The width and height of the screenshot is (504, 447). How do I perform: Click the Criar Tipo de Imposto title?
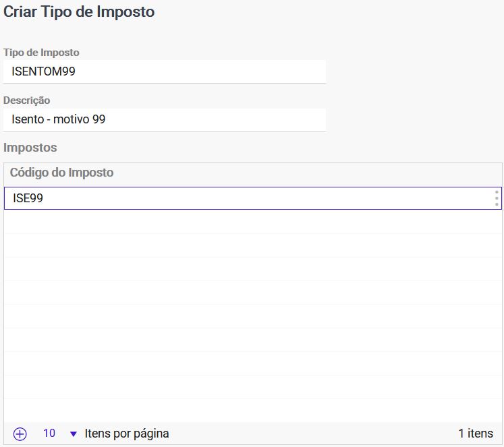[x=79, y=11]
